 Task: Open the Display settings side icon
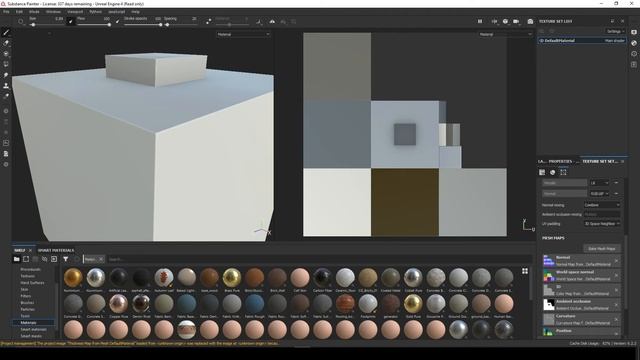634,32
